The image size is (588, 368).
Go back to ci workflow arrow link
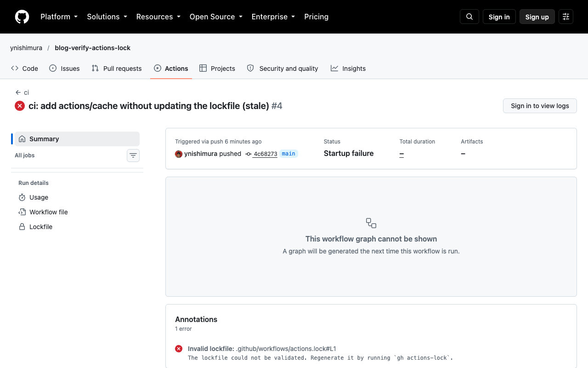point(22,92)
